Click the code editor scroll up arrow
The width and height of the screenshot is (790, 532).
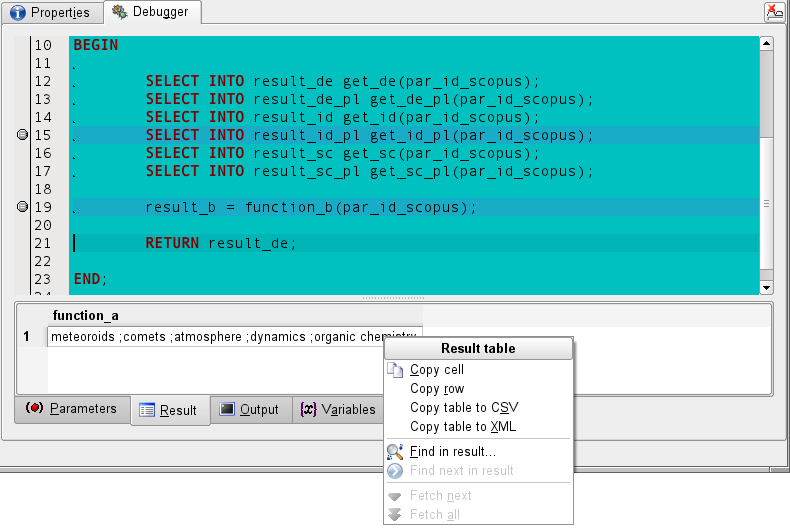click(x=766, y=44)
